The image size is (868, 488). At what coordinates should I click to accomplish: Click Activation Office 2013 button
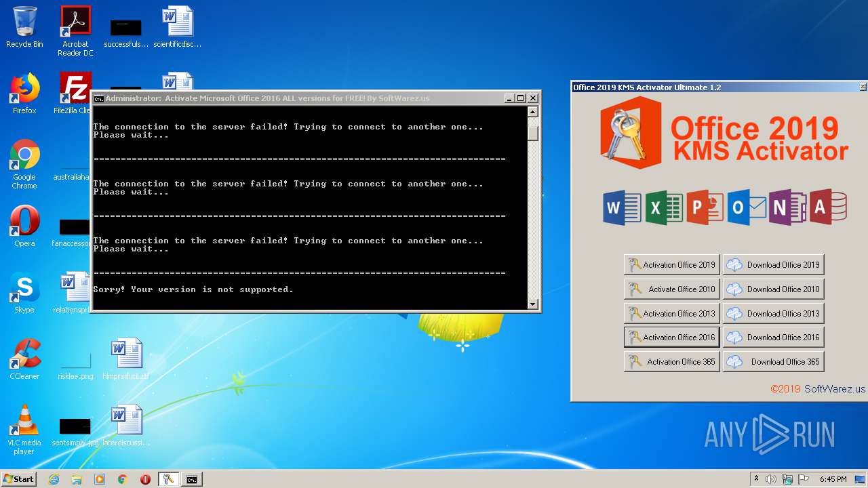(x=671, y=314)
